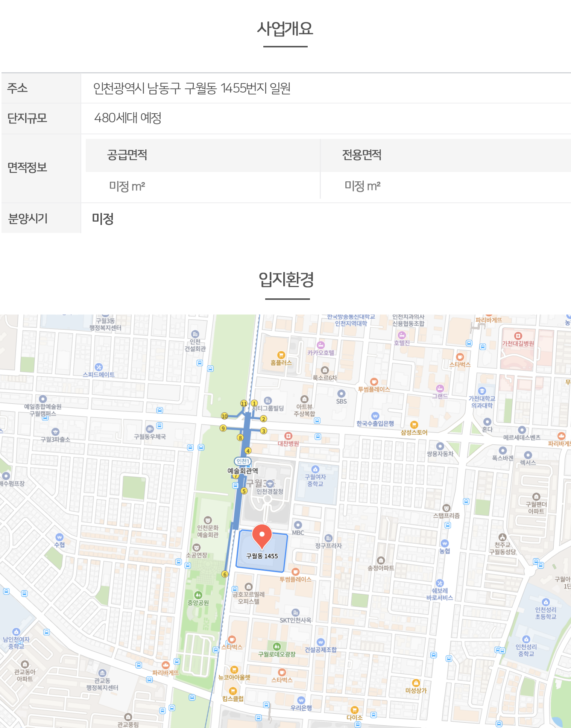Click the 호텔진 lodging icon

pos(402,335)
